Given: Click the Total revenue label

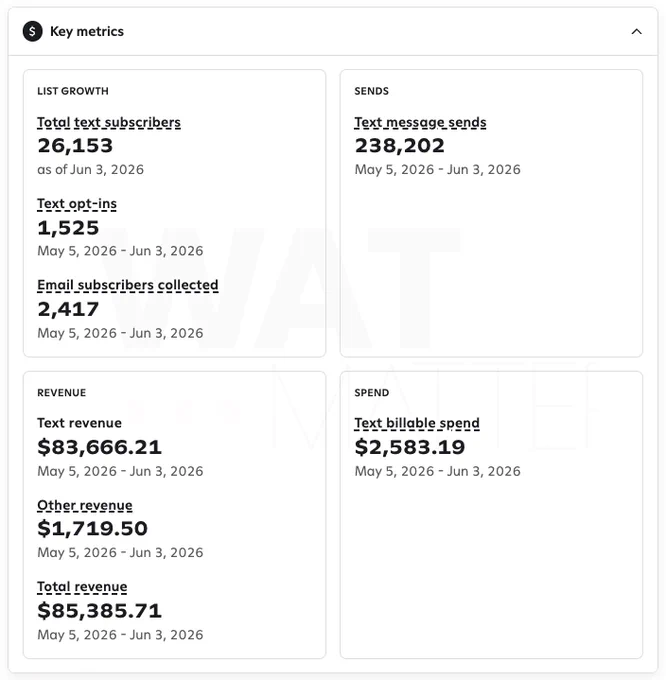Looking at the screenshot, I should pos(82,587).
